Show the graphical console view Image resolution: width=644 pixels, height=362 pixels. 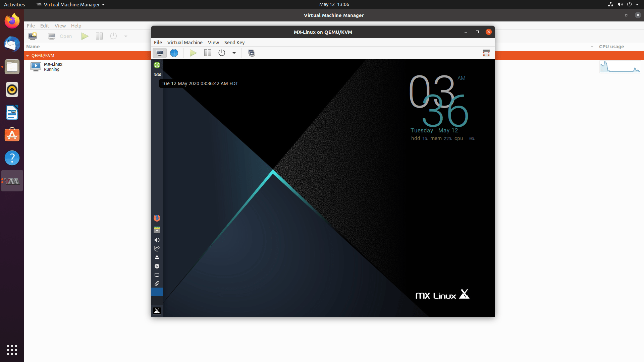click(160, 53)
